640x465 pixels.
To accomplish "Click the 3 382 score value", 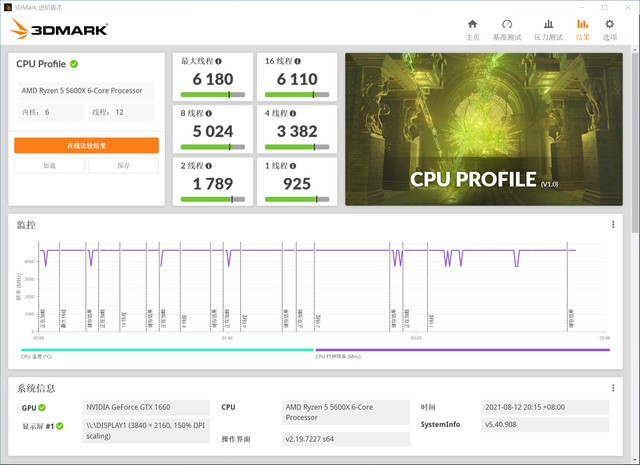I will pyautogui.click(x=297, y=131).
